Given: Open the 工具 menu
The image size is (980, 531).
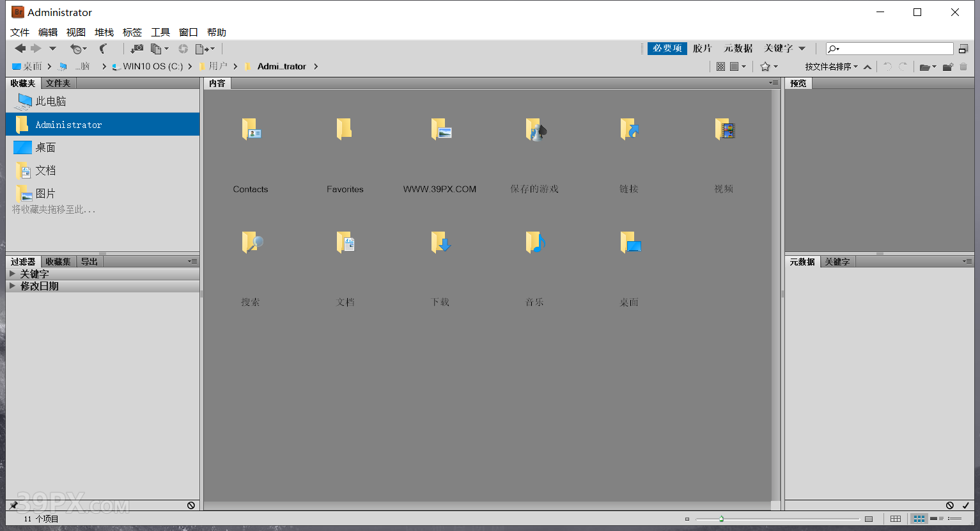Looking at the screenshot, I should point(160,32).
